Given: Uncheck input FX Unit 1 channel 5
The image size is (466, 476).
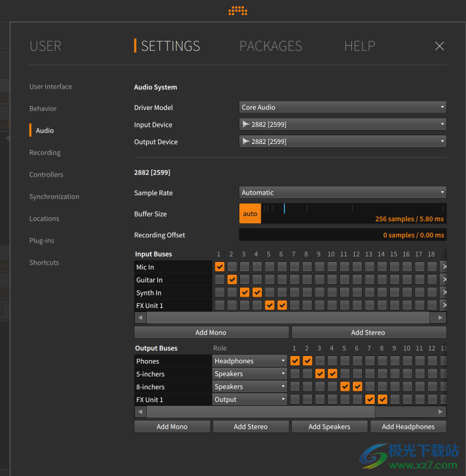Looking at the screenshot, I should 269,305.
